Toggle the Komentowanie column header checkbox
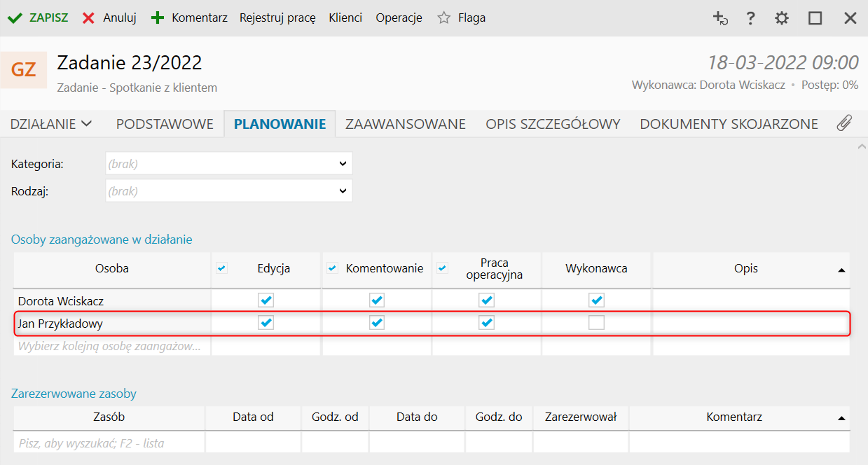868x465 pixels. [333, 268]
